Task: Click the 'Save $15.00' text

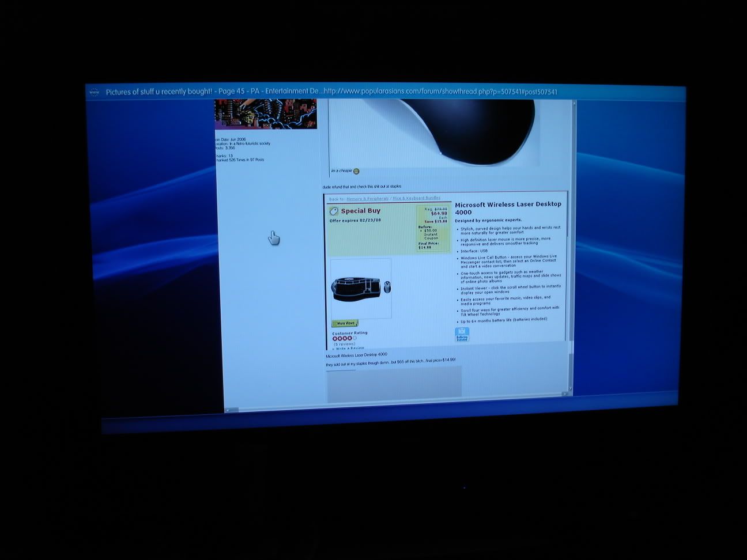Action: [x=436, y=221]
